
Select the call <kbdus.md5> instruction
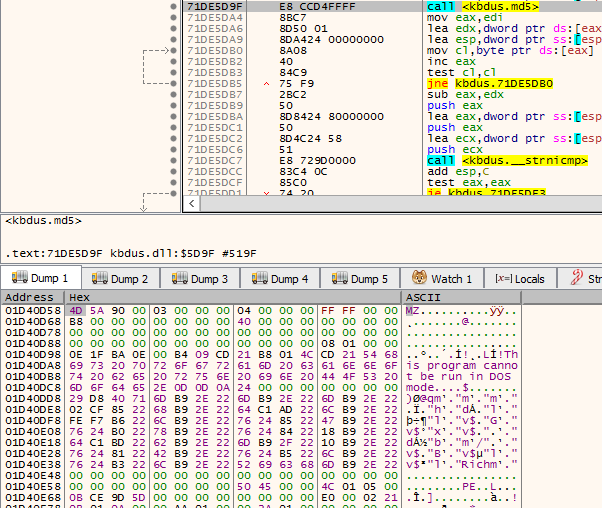[483, 7]
